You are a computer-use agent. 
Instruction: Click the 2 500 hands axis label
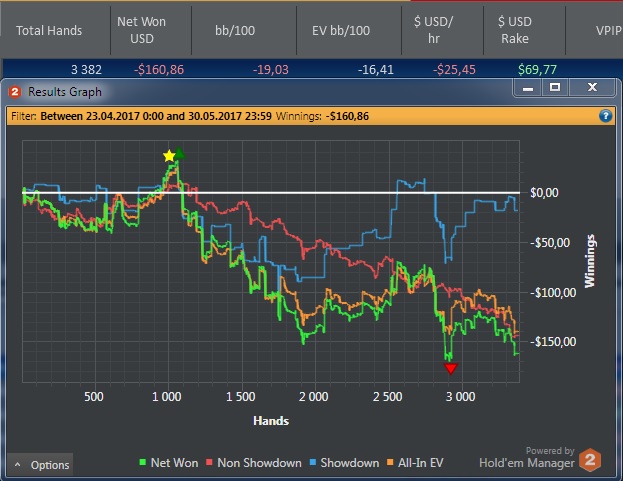[387, 397]
